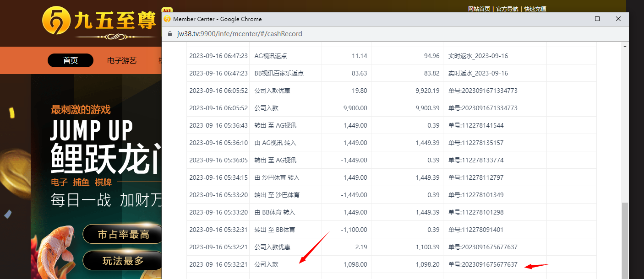Click the AG视讯返点 record cell
Screen dimensions: 644x279
tap(285, 56)
